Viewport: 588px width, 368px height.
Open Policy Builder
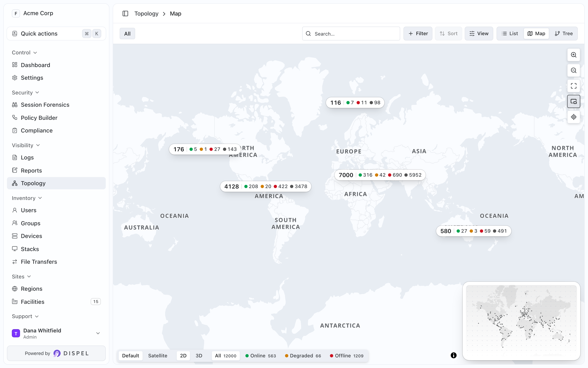tap(56, 118)
